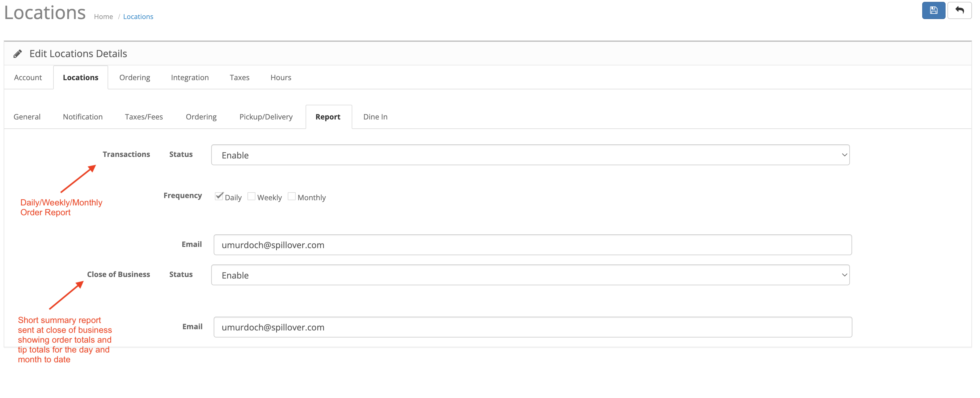Switch to the Notification sub-tab

[x=83, y=117]
